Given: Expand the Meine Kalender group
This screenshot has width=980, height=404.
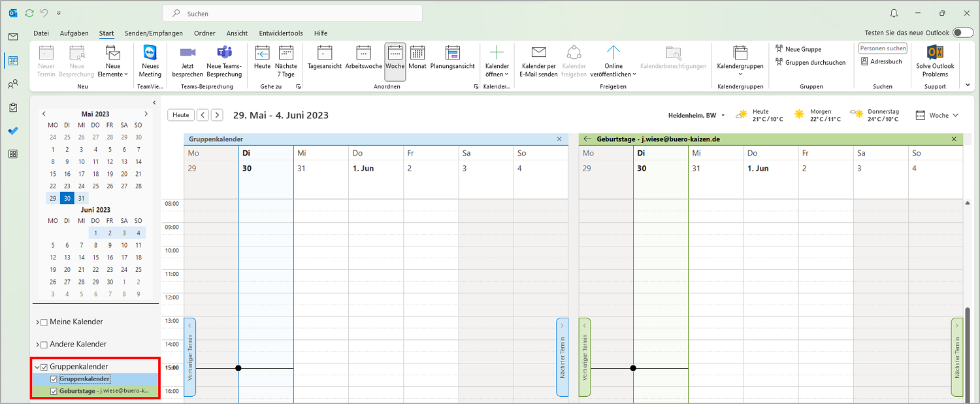Looking at the screenshot, I should pos(37,322).
